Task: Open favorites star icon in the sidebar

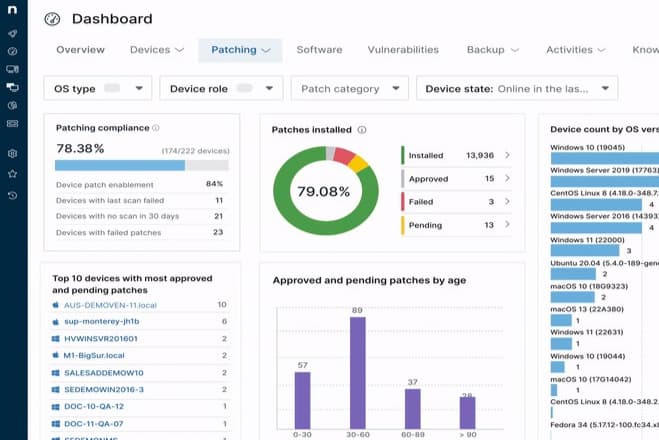Action: [x=12, y=174]
